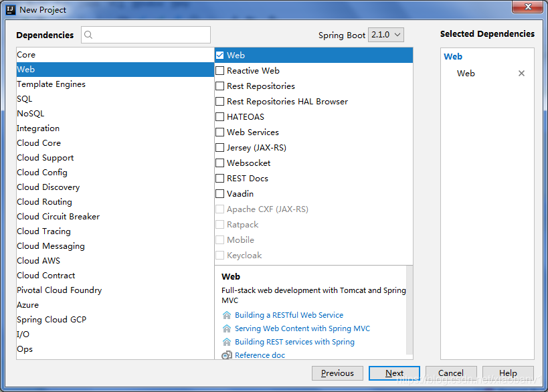
Task: Click the house icon beside Building a RESTful Web Service
Action: click(227, 315)
